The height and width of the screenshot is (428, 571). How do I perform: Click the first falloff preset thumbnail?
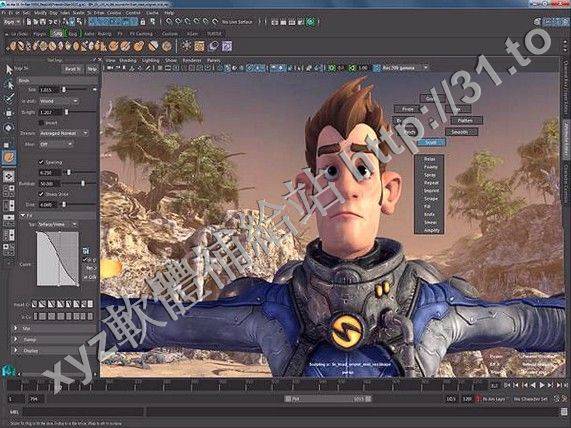(35, 304)
